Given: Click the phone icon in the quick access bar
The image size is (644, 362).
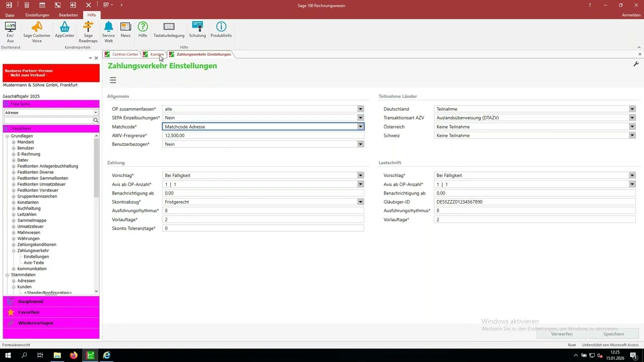Looking at the screenshot, I should pos(58,5).
